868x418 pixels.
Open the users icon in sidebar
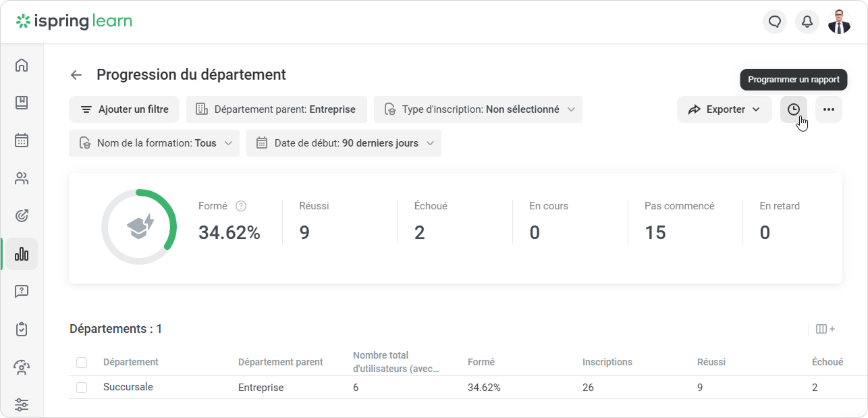point(22,178)
